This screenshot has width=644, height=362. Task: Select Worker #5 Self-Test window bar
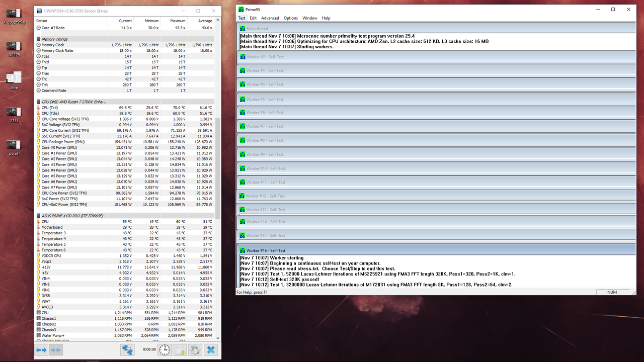click(436, 99)
